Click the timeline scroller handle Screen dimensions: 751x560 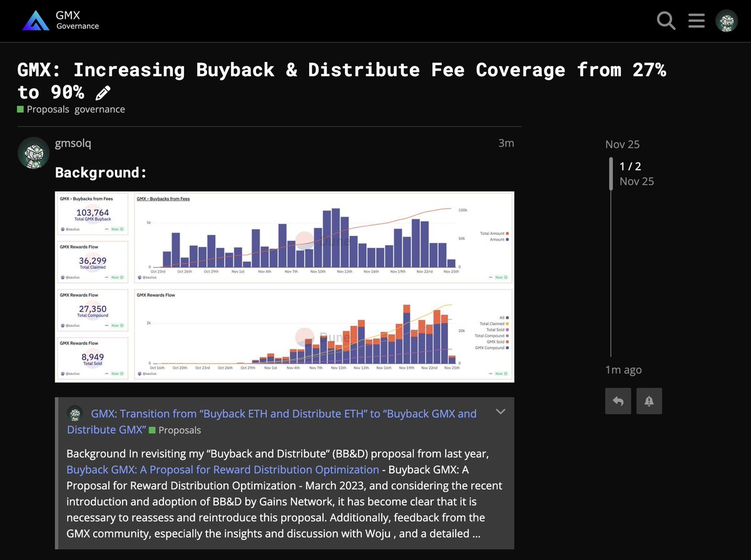pyautogui.click(x=611, y=173)
